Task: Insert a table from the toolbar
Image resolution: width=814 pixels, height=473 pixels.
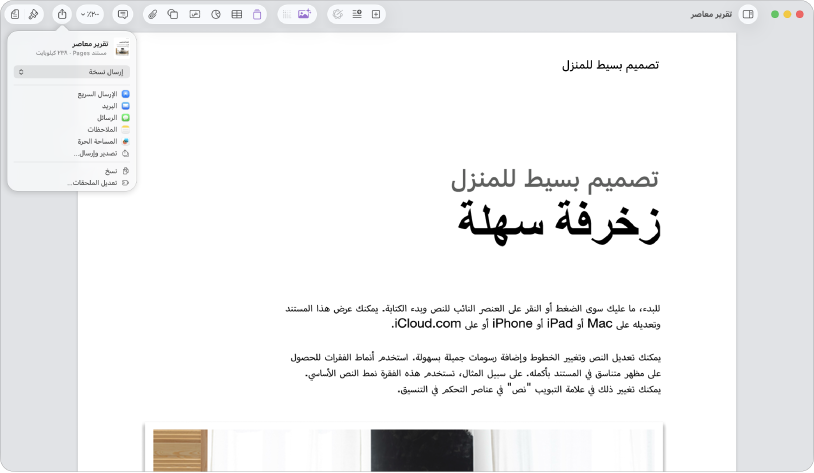Action: tap(237, 15)
